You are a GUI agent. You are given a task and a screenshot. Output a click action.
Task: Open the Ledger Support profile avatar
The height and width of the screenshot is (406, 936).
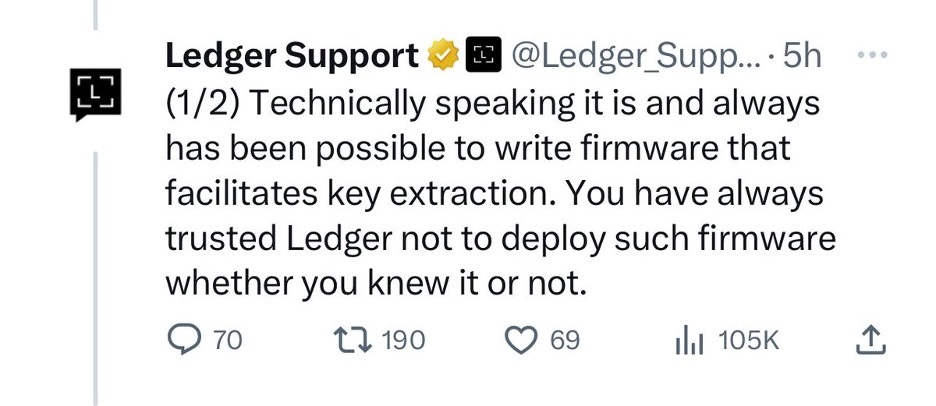coord(95,95)
